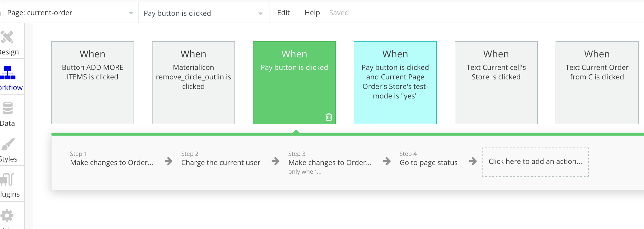Open the Plugins tab icon
This screenshot has height=229, width=644.
[x=7, y=180]
